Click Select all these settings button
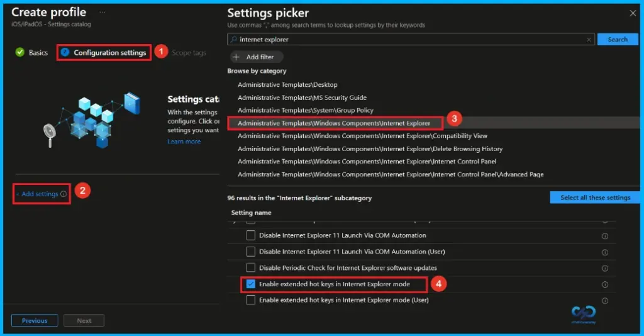 [595, 198]
